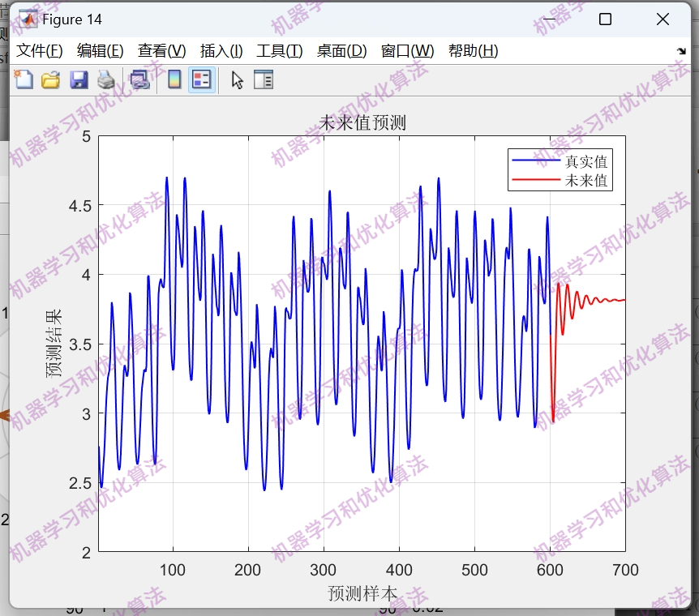The height and width of the screenshot is (616, 699).
Task: Click the blue line sample in the legend
Action: pyautogui.click(x=536, y=160)
